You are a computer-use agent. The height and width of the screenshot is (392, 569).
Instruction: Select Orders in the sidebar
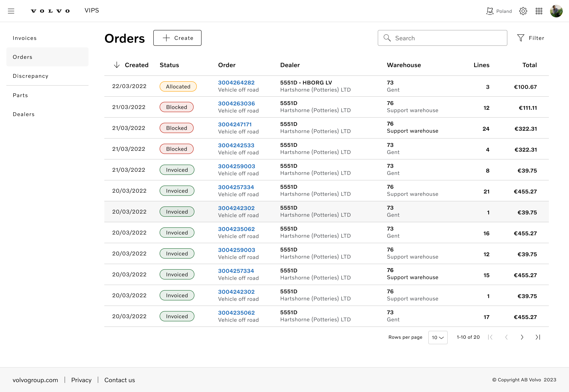tap(47, 57)
